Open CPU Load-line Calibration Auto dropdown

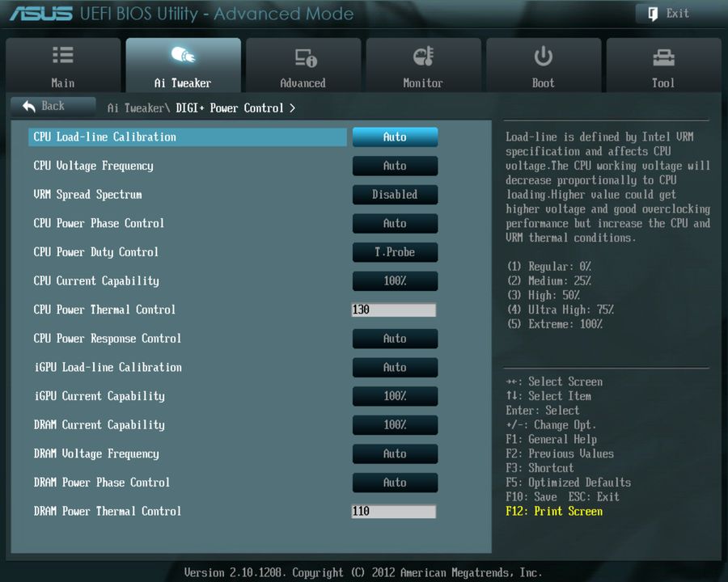click(x=395, y=137)
